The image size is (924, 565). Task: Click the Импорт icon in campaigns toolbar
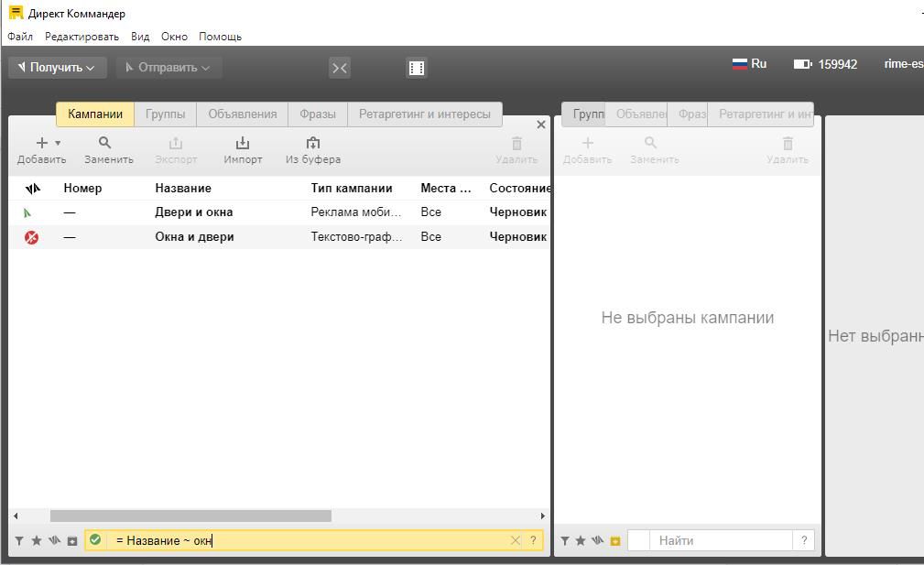tap(243, 143)
